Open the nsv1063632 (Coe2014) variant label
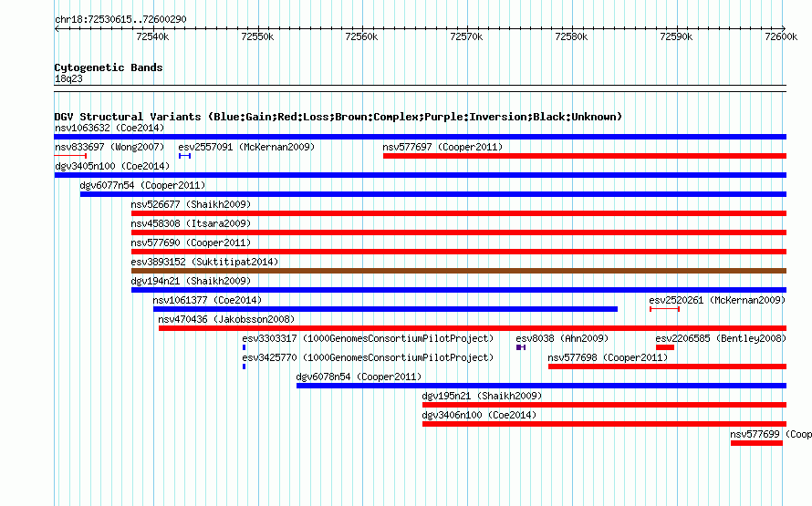The width and height of the screenshot is (812, 506). 109,128
